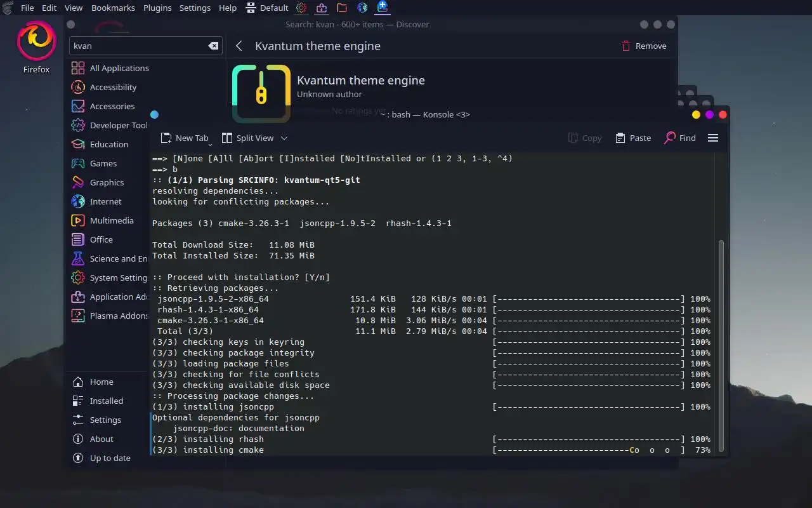
Task: Click the active Discover task icon in top panel
Action: [383, 8]
